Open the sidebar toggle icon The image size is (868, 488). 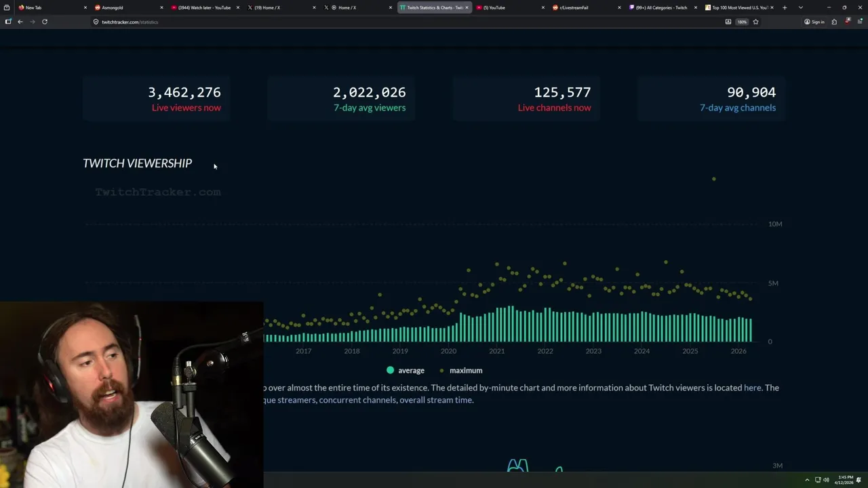pos(8,22)
